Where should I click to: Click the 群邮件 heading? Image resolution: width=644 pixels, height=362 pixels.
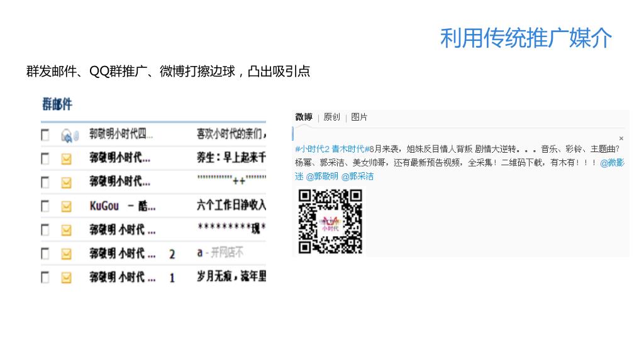click(x=57, y=104)
